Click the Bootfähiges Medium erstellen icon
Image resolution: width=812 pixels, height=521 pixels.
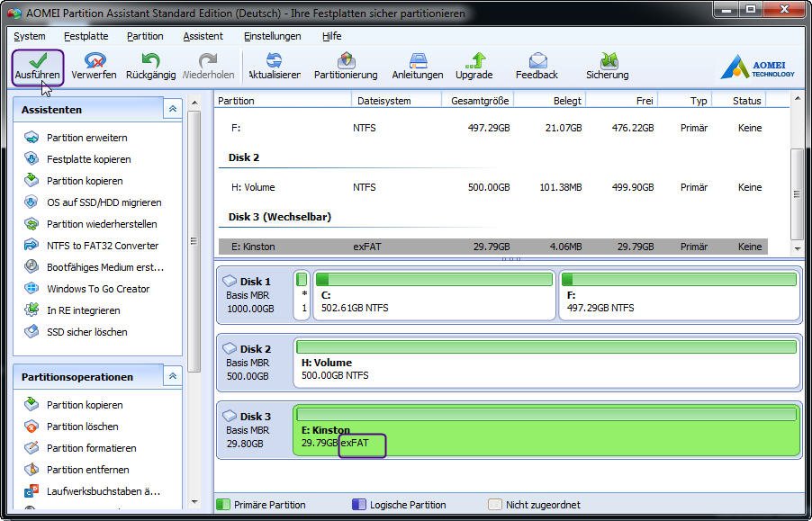(x=32, y=267)
